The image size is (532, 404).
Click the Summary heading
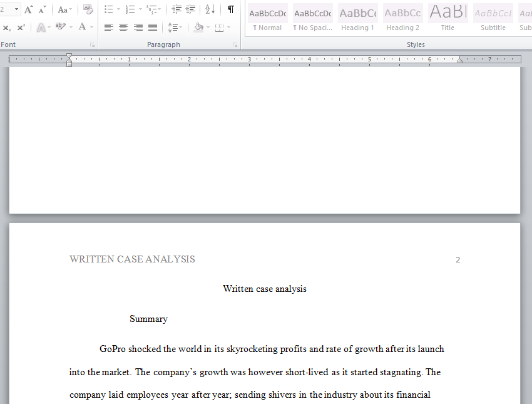148,319
